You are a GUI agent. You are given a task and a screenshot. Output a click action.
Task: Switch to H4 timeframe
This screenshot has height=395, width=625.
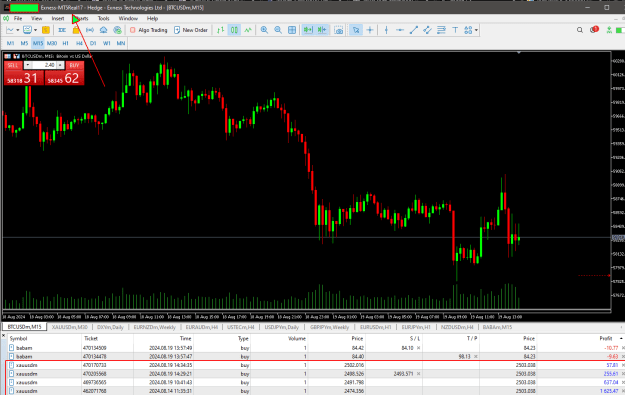click(79, 43)
